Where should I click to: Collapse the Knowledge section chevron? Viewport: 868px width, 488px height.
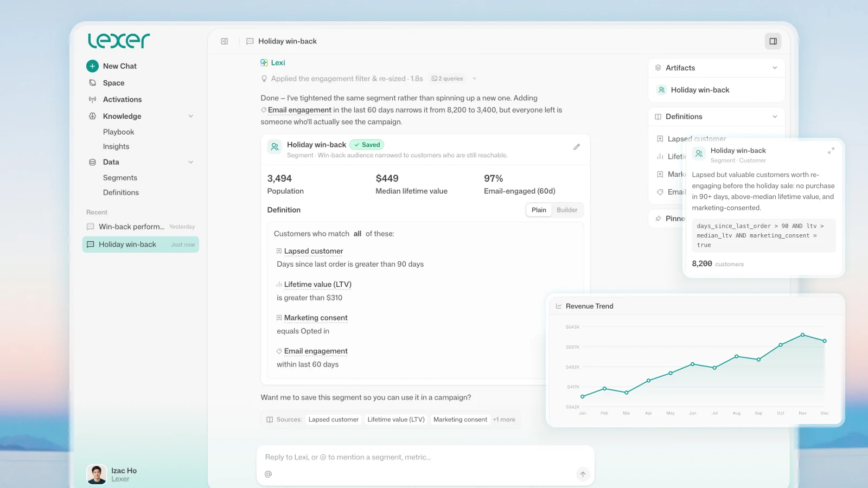191,116
